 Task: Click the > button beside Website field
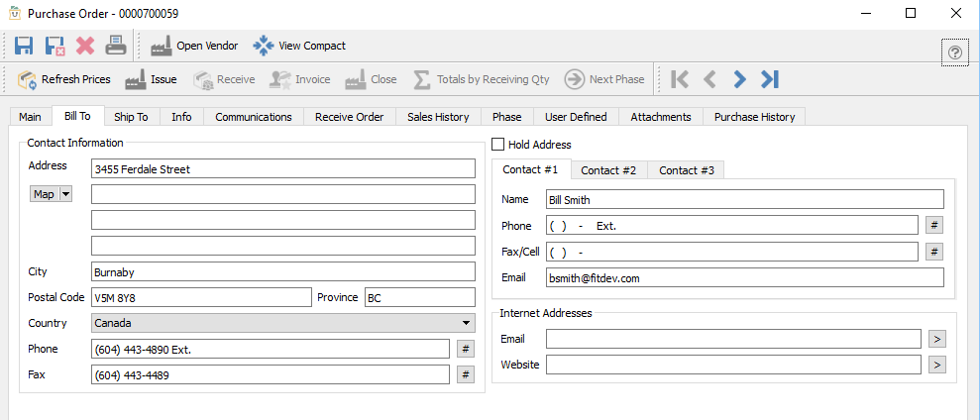[x=937, y=365]
